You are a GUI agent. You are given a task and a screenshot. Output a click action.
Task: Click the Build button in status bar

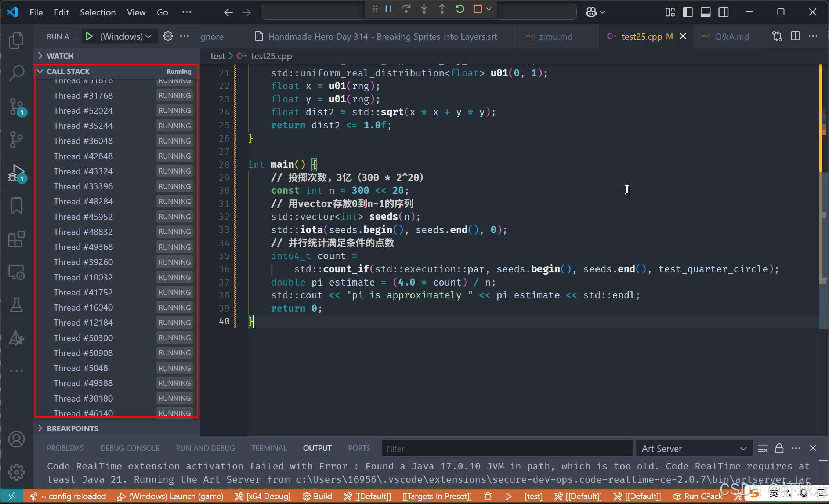318,496
